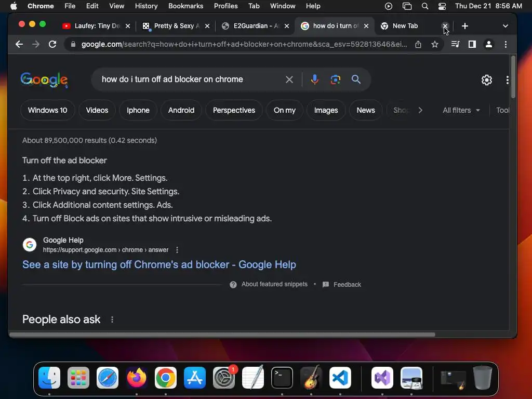Open Launchpad from the Dock
The image size is (532, 399).
click(x=78, y=378)
